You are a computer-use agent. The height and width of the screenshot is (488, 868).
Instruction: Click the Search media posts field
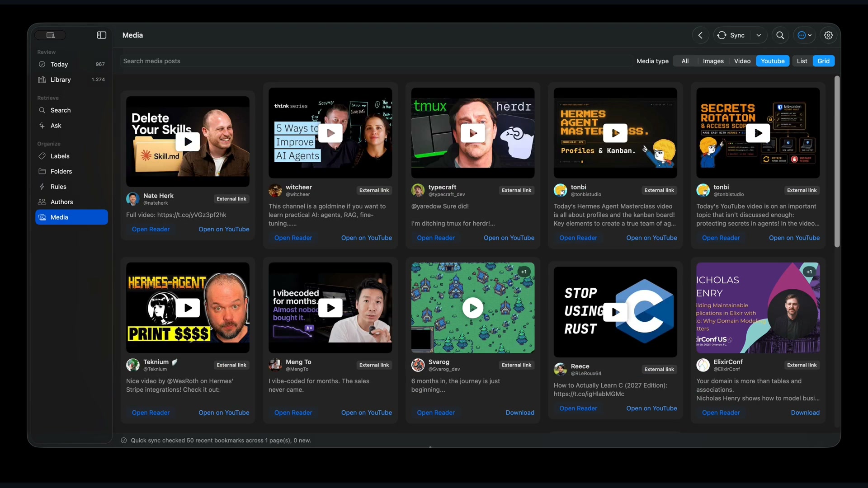376,61
